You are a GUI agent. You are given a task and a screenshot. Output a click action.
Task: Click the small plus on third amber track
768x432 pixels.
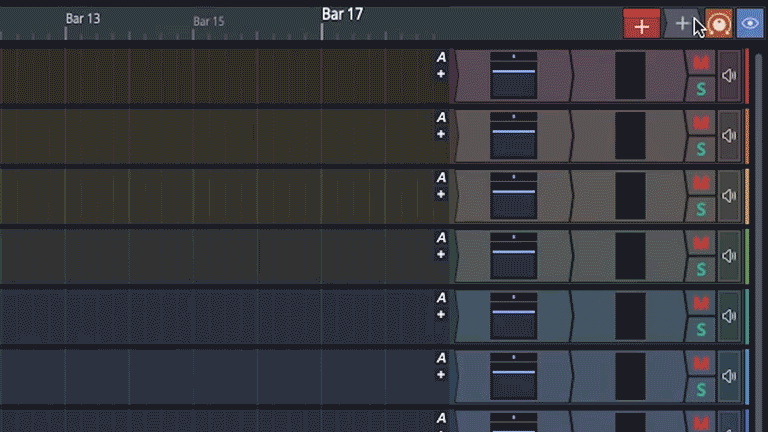coord(441,194)
